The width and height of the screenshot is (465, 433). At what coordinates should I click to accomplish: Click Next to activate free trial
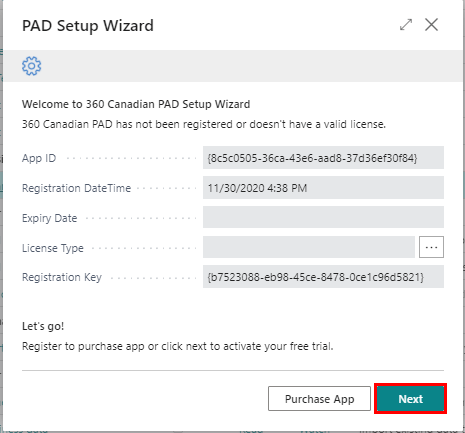[x=410, y=399]
